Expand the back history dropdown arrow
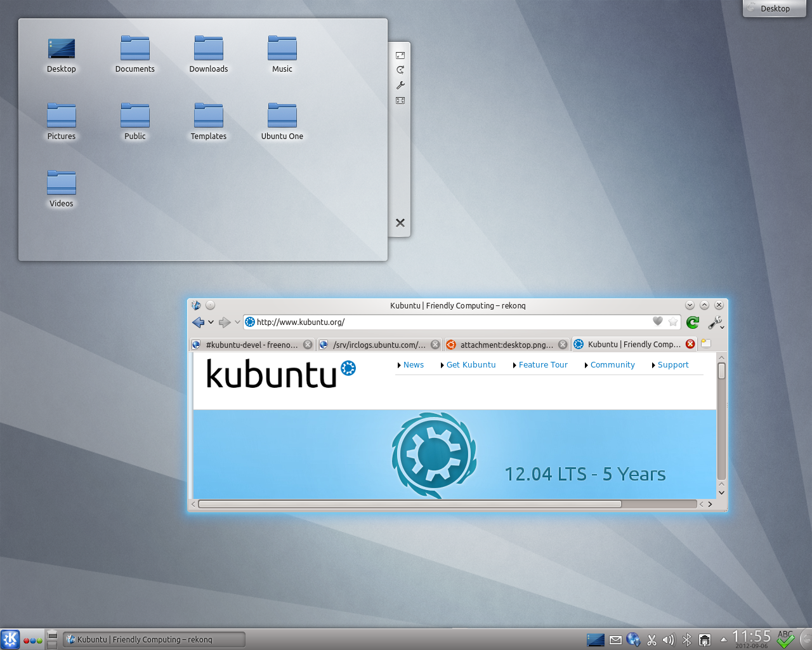 211,322
